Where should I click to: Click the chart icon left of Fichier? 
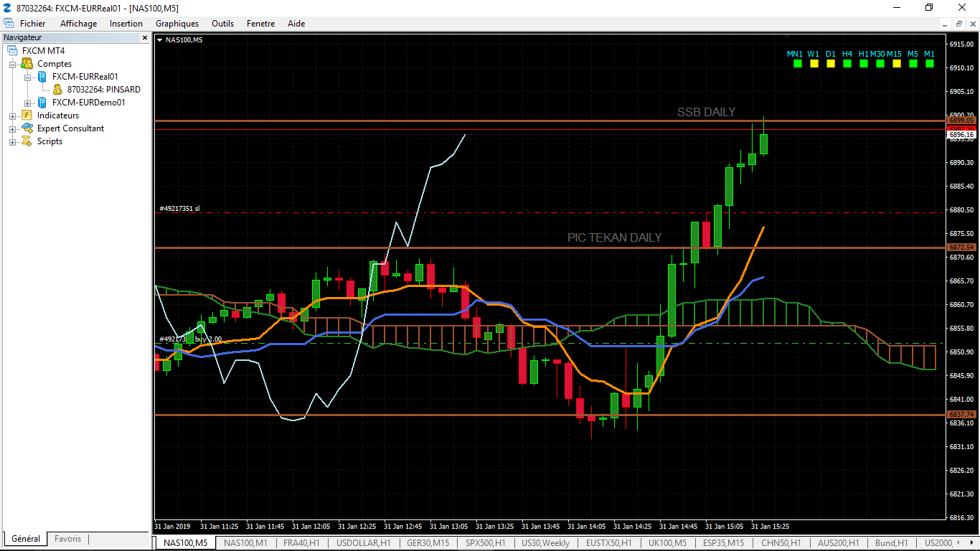9,24
